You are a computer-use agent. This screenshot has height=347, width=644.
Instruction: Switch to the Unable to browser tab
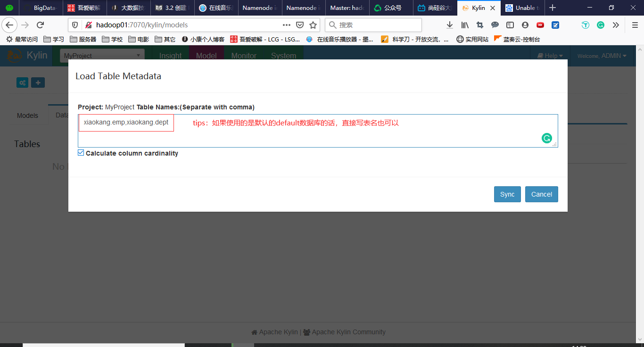click(x=523, y=8)
